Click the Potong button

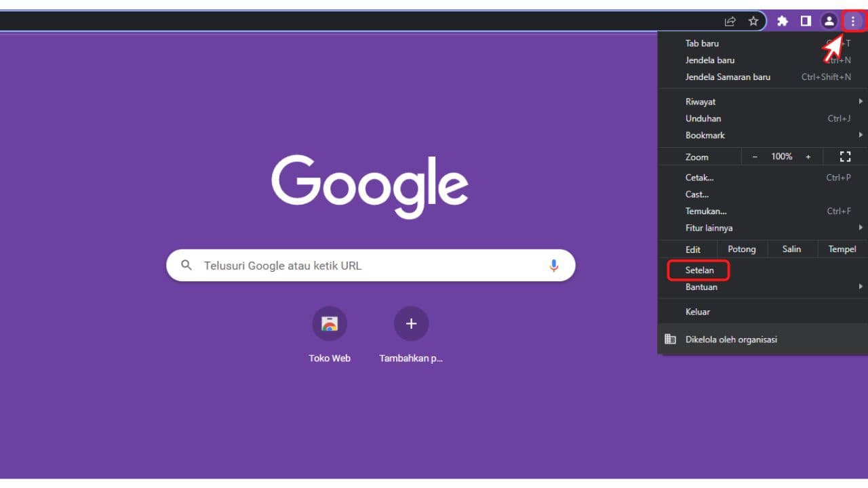742,249
